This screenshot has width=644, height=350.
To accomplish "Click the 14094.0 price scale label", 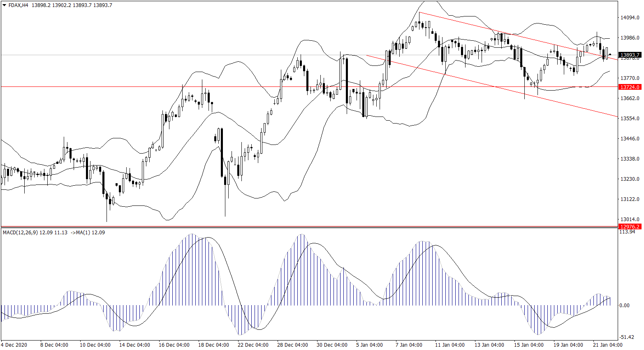I will coord(630,18).
